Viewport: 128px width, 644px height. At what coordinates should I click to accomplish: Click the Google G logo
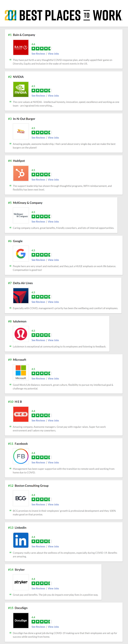point(21,254)
